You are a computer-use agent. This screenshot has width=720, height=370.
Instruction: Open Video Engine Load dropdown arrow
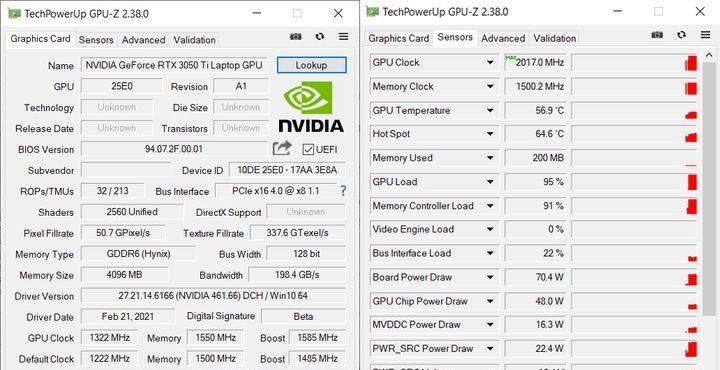point(490,229)
